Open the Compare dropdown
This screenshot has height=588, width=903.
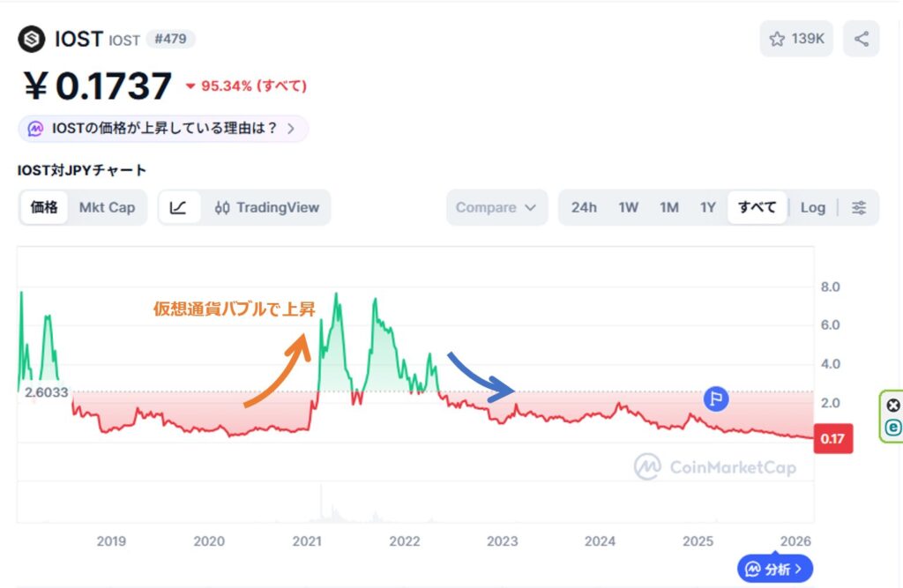tap(496, 207)
